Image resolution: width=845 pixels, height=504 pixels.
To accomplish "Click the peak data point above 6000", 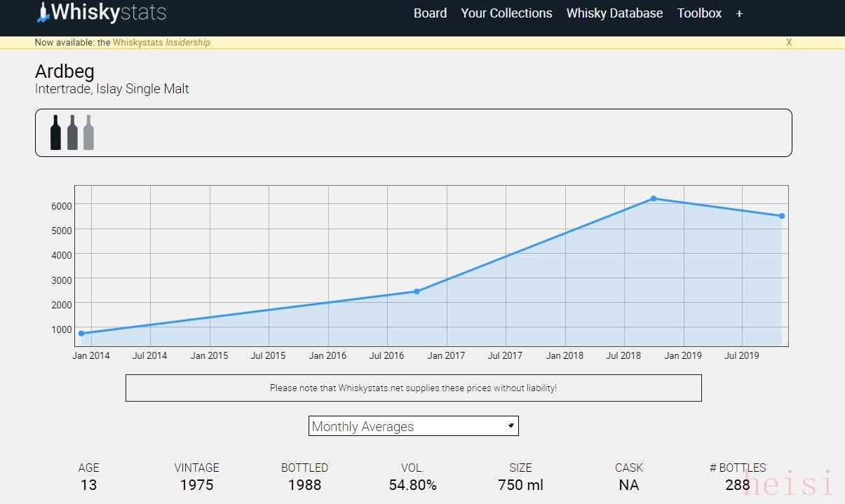I will click(x=654, y=198).
